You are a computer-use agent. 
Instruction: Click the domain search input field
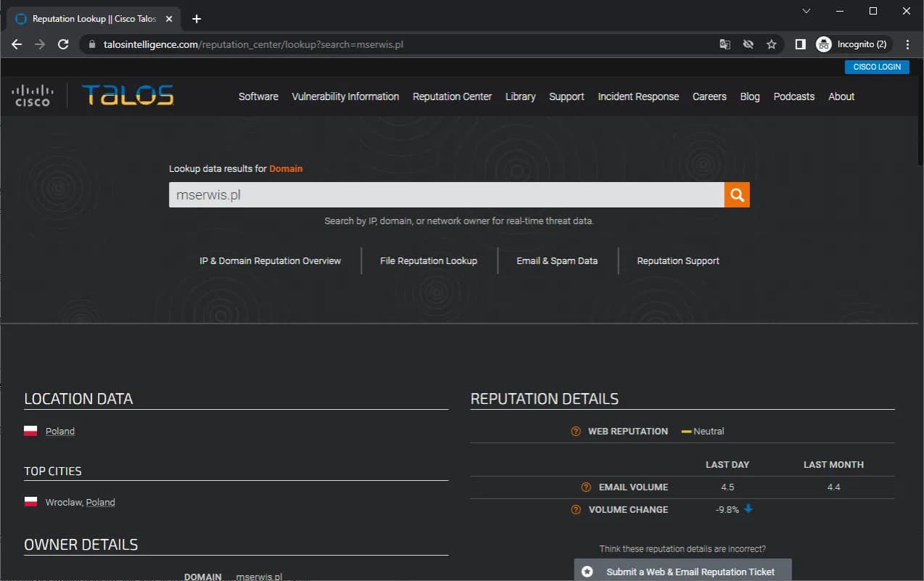coord(446,194)
